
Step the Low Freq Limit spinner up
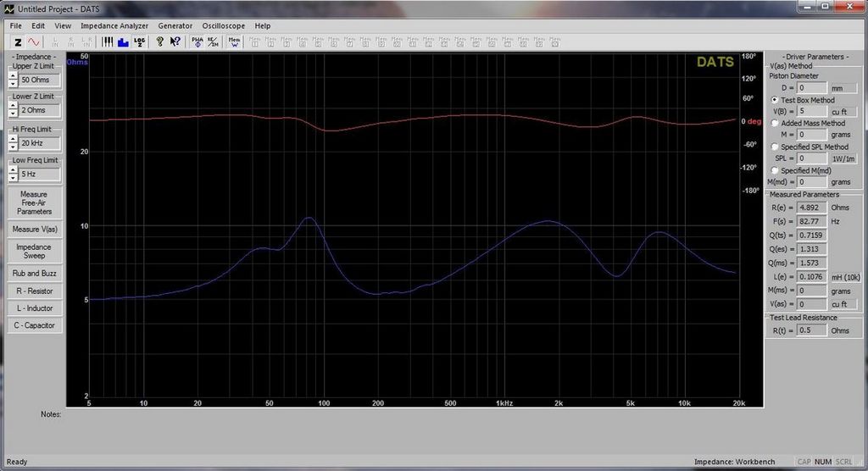tap(13, 170)
